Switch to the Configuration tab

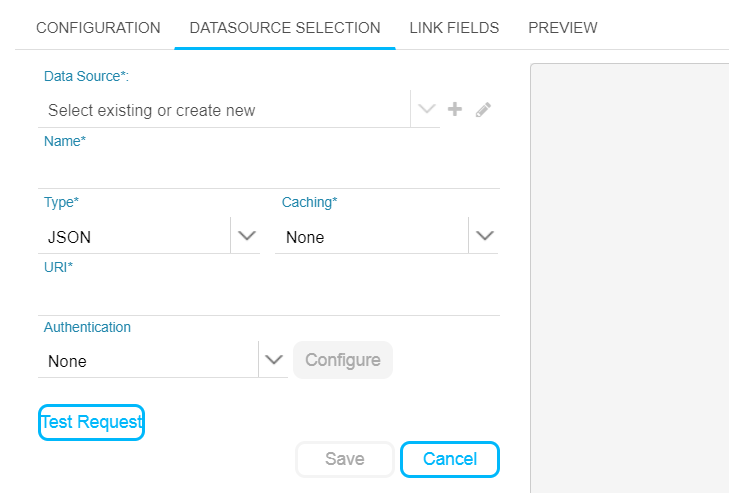click(98, 28)
